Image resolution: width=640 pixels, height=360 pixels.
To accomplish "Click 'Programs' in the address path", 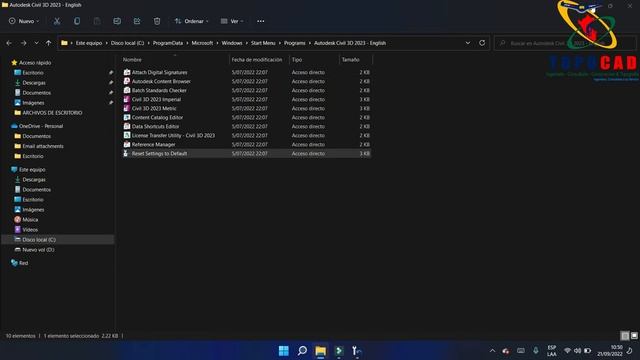I will (295, 43).
